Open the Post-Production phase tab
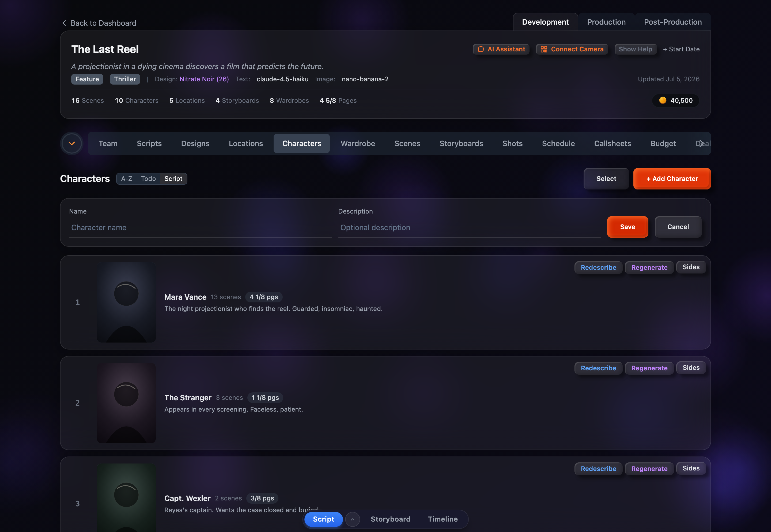Screen dimensions: 771x532 (x=673, y=22)
